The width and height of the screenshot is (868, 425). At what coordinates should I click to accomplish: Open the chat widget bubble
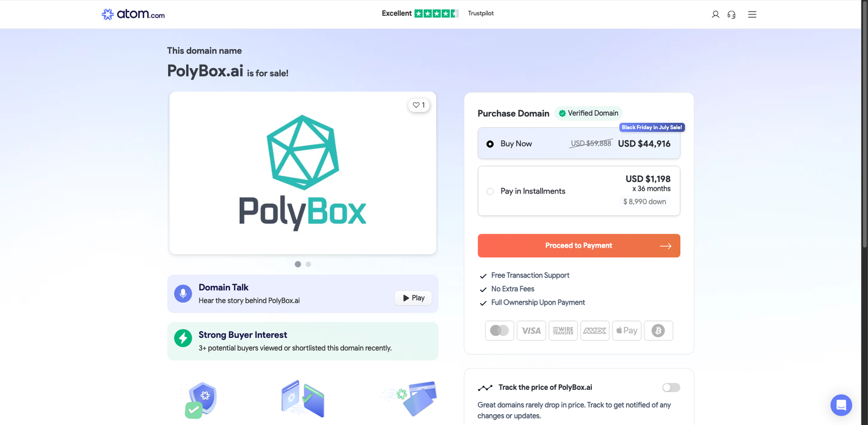point(841,405)
